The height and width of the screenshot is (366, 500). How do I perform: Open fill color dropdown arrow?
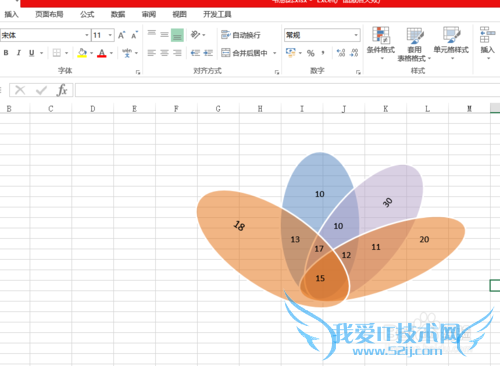[x=91, y=53]
